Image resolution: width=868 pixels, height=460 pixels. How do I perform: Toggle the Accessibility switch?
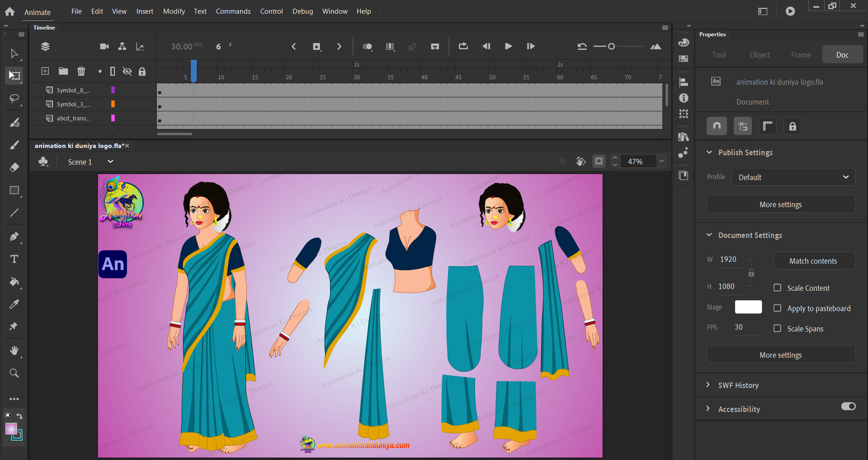(x=848, y=406)
